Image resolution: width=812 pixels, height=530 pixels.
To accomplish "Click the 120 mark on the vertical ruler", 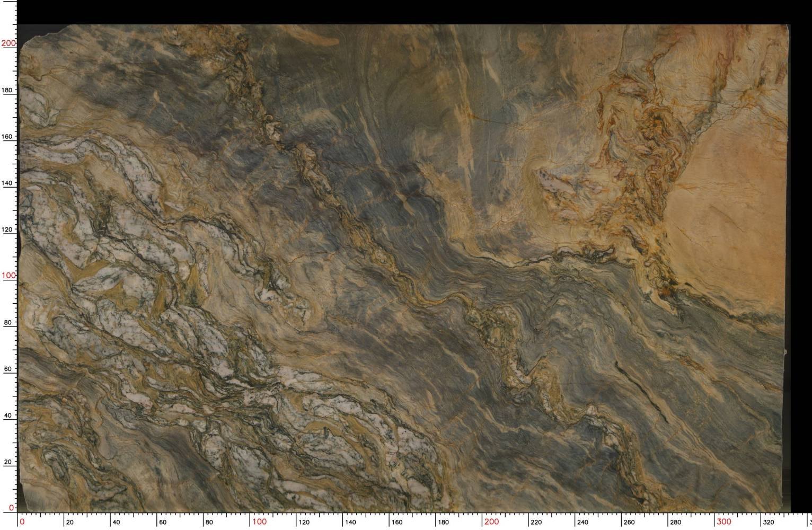I will [7, 229].
